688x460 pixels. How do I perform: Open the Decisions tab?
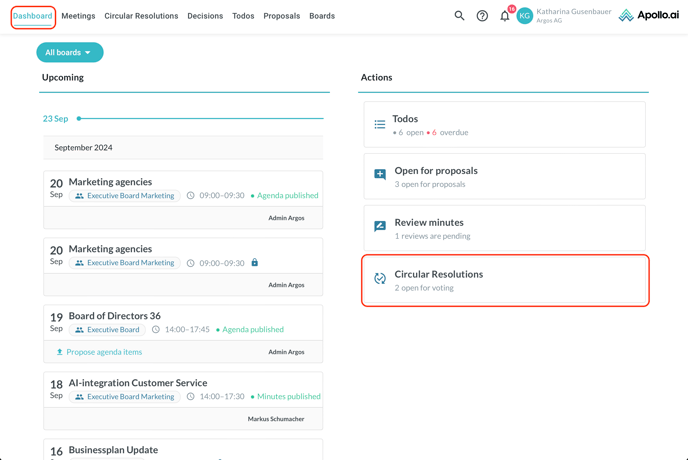click(x=205, y=16)
